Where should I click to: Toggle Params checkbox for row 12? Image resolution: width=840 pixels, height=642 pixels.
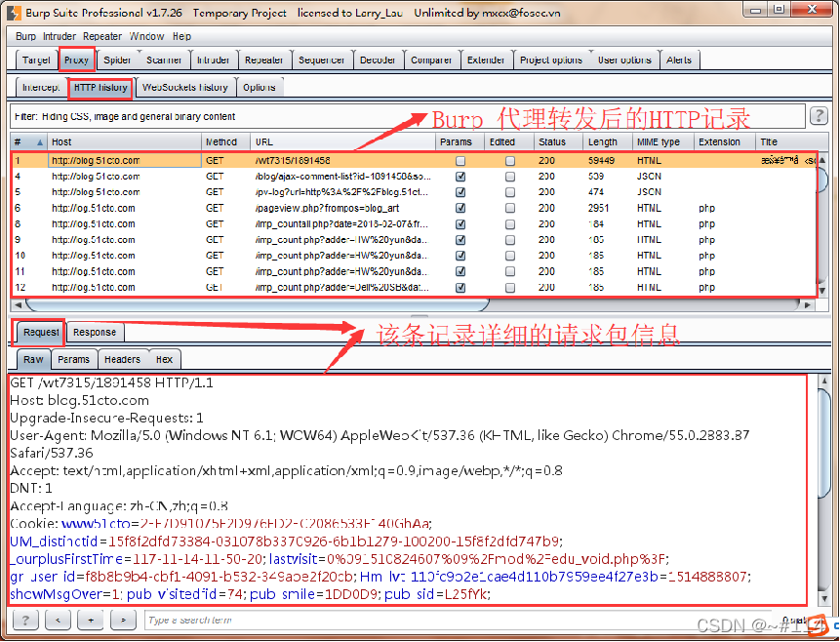(x=460, y=287)
